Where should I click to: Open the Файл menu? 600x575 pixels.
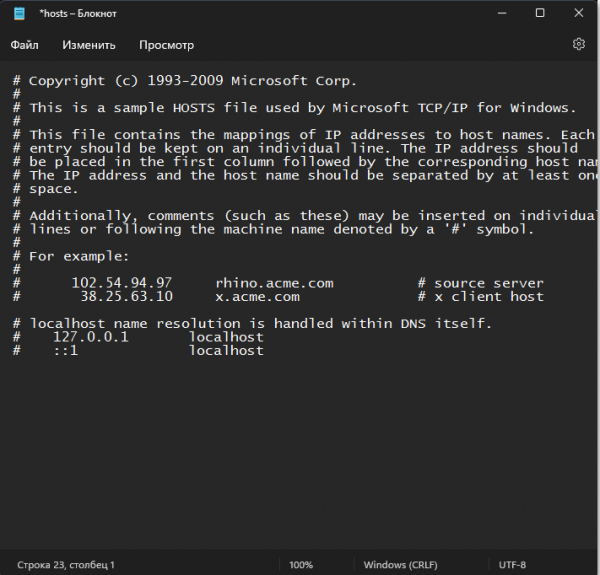(24, 45)
